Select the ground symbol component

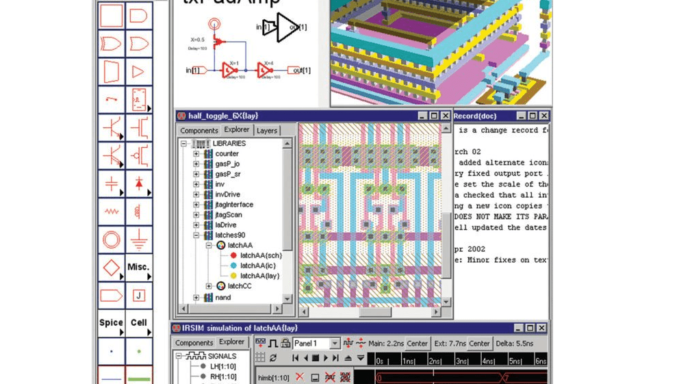(139, 239)
